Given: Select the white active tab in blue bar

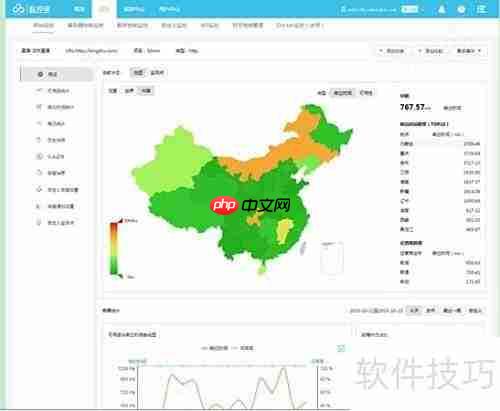Looking at the screenshot, I should pyautogui.click(x=104, y=9).
